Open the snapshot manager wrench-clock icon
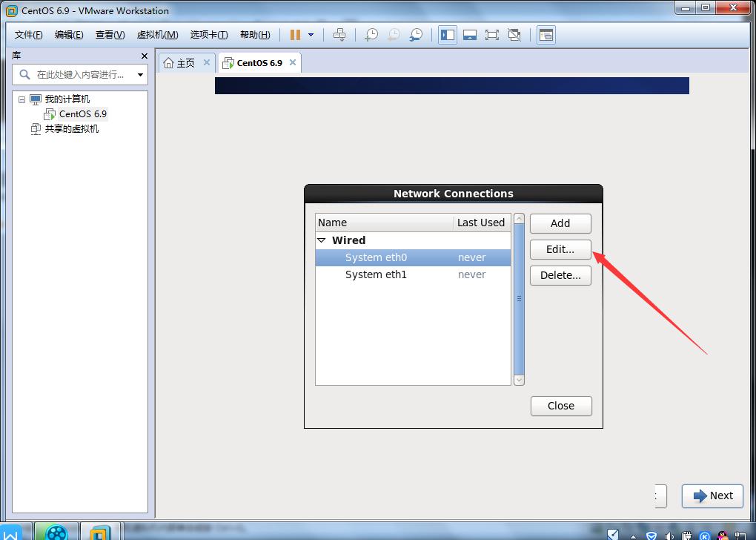The width and height of the screenshot is (756, 540). pyautogui.click(x=416, y=35)
